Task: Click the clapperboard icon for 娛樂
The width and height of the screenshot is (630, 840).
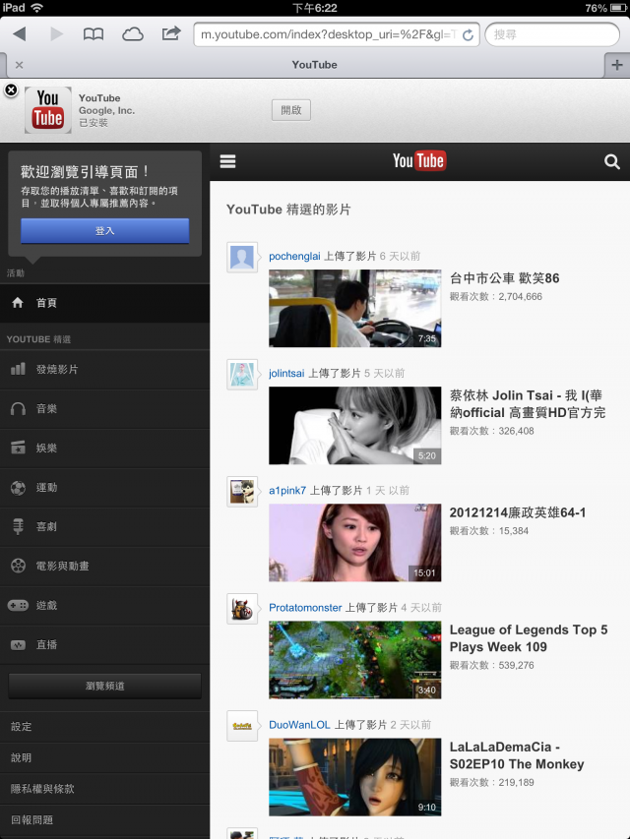Action: (x=18, y=448)
